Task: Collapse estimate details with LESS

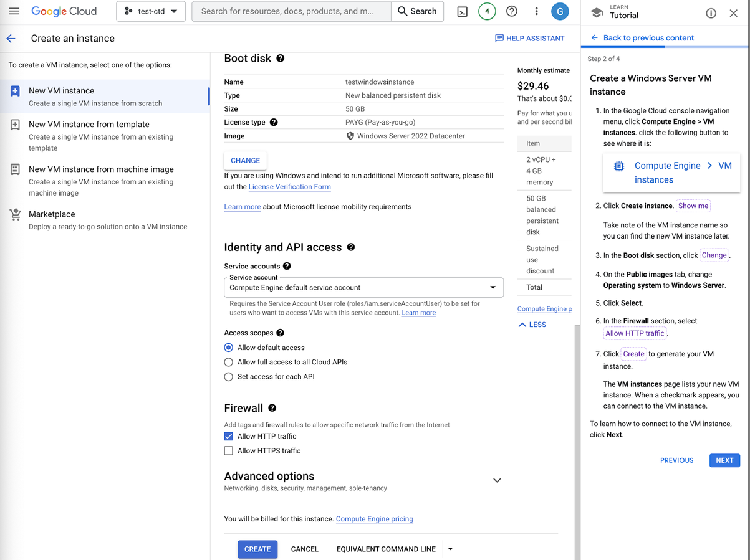Action: (532, 325)
